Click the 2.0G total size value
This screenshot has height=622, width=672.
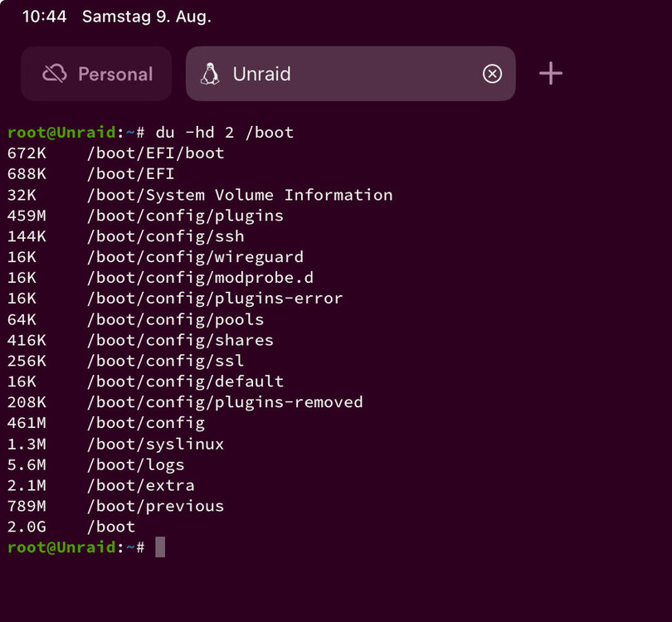[x=27, y=527]
